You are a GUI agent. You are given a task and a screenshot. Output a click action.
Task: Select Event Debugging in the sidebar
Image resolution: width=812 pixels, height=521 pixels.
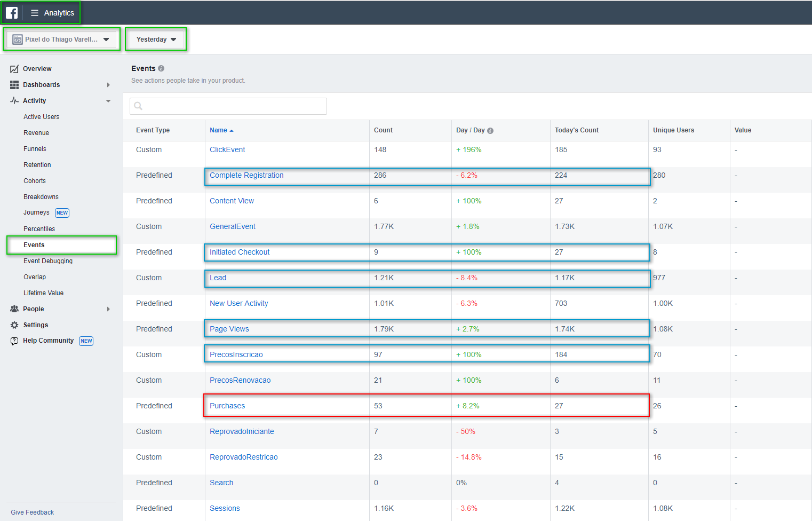(48, 261)
